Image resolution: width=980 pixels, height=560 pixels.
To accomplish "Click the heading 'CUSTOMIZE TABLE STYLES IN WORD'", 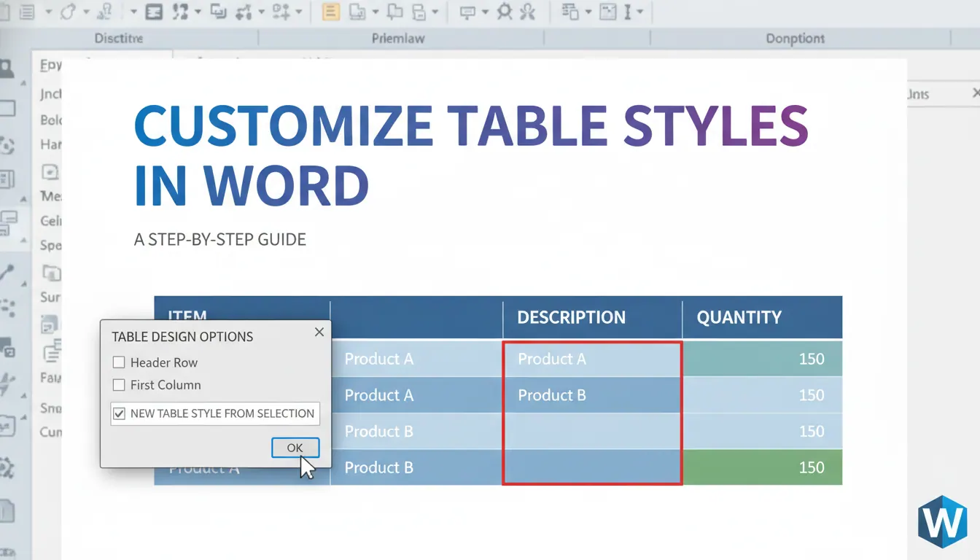I will click(x=471, y=155).
